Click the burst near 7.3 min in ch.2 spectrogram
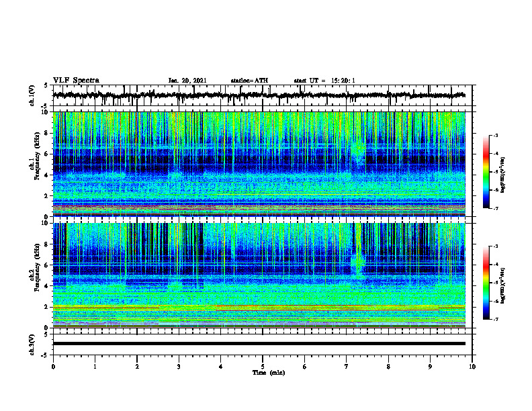Viewport: 532px width, 411px height. (x=357, y=265)
